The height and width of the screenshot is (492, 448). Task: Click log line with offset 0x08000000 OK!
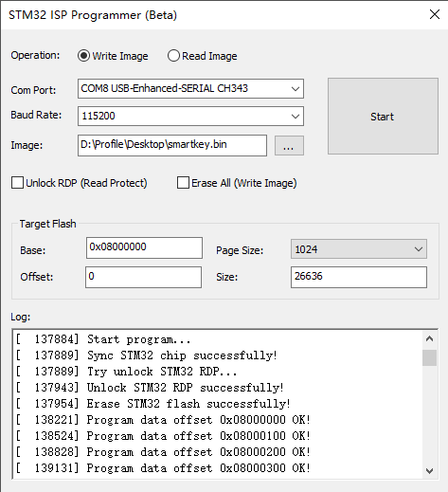click(163, 420)
